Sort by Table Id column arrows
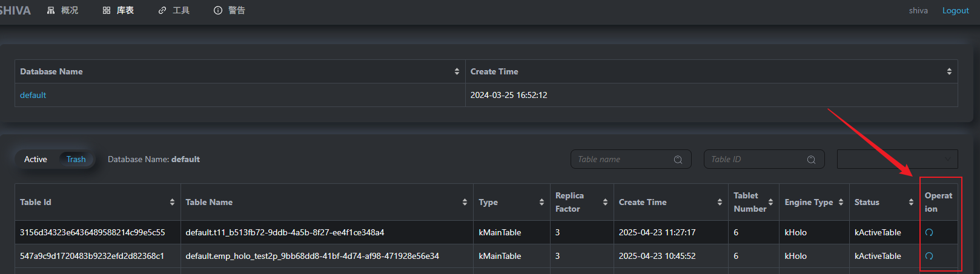Image resolution: width=980 pixels, height=274 pixels. pos(172,202)
